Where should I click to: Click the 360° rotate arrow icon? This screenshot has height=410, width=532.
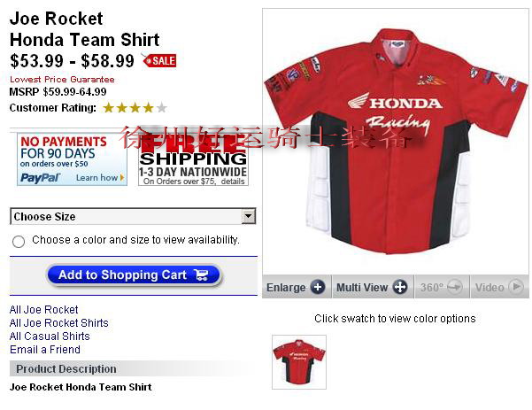pyautogui.click(x=455, y=287)
